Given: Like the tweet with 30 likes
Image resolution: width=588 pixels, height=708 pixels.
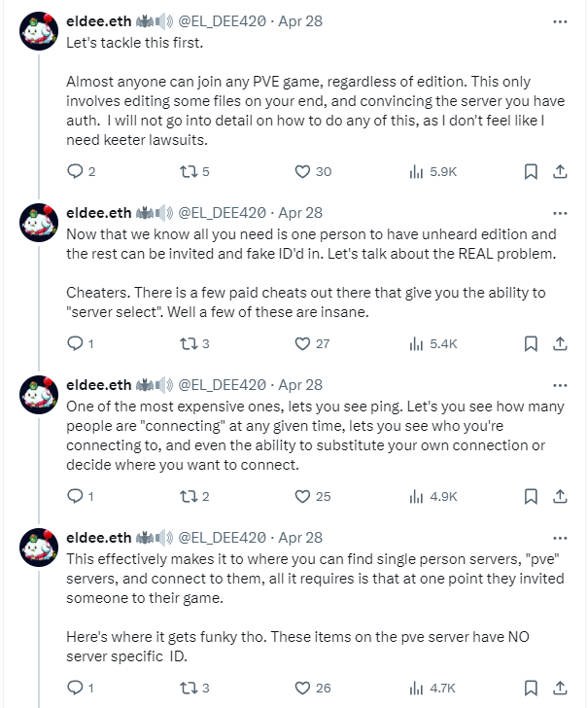Looking at the screenshot, I should pyautogui.click(x=302, y=171).
